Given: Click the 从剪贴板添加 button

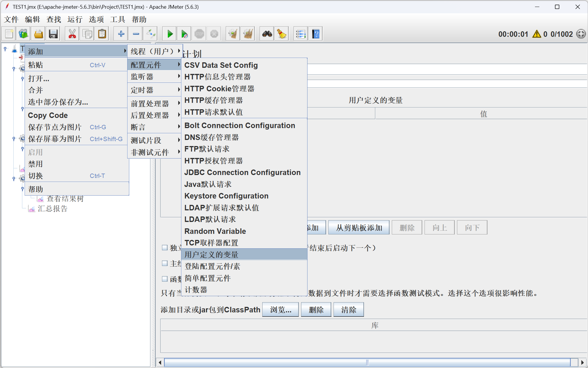Looking at the screenshot, I should [x=359, y=227].
